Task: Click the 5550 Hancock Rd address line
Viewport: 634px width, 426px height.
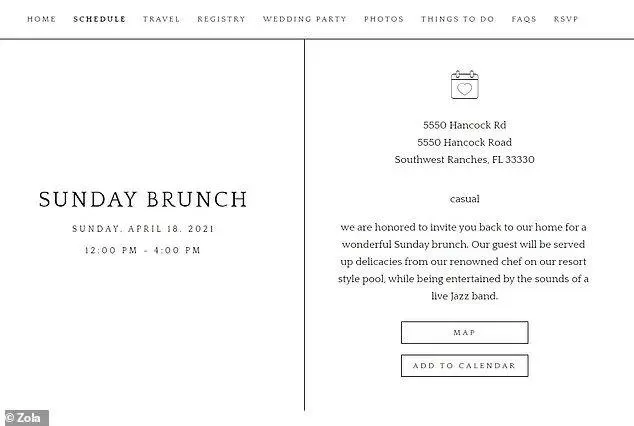Action: click(465, 125)
